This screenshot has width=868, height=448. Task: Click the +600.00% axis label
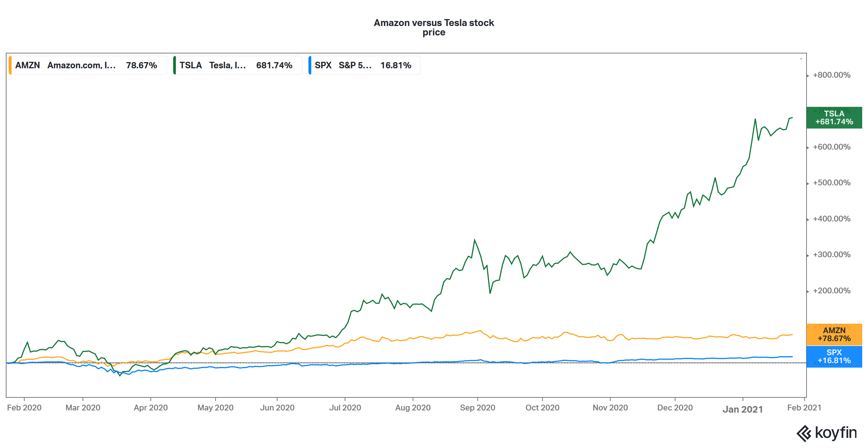(831, 147)
